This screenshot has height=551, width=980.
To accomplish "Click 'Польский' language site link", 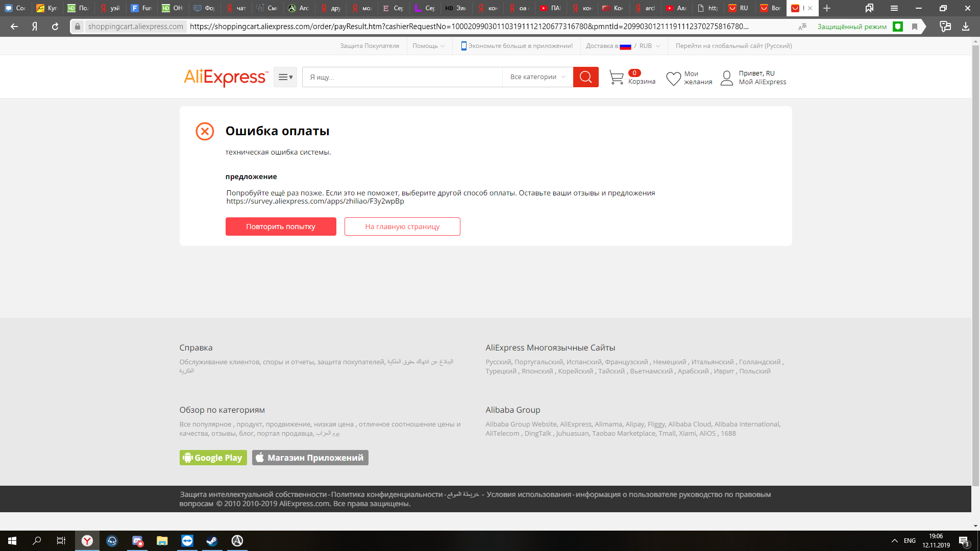I will click(x=755, y=371).
